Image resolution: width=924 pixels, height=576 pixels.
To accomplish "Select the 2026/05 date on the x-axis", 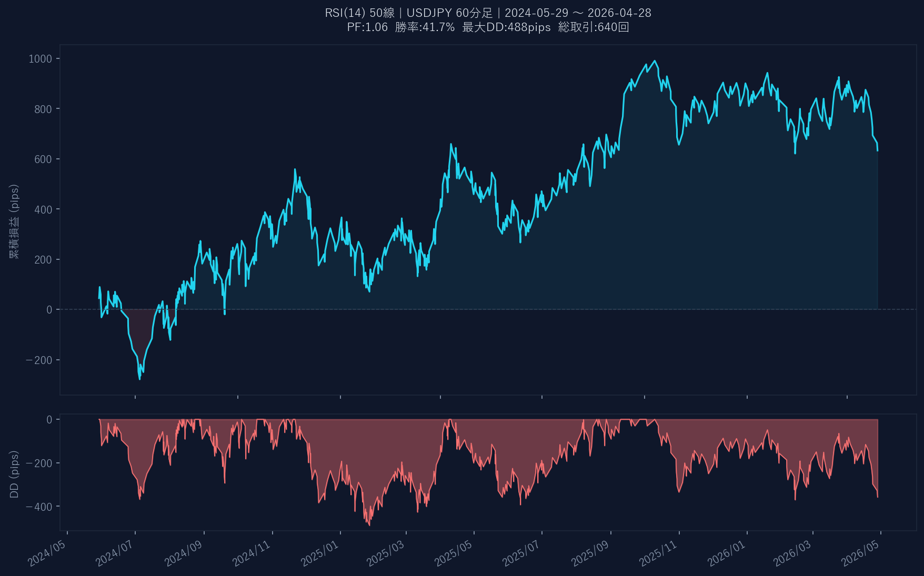I will click(860, 553).
